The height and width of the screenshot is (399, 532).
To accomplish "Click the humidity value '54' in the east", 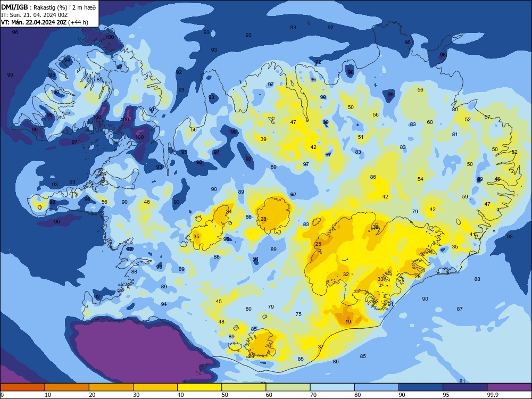I will point(420,179).
